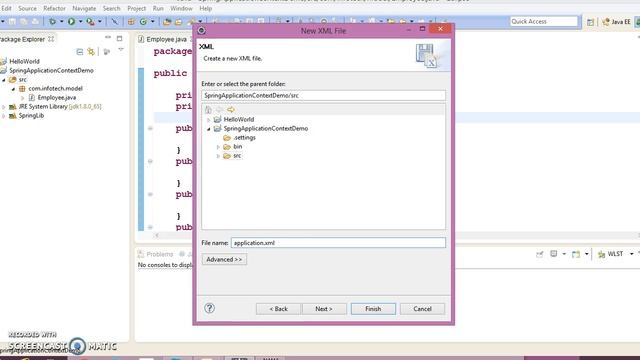640x360 pixels.
Task: Collapse SpringApplicationContextDemo in dialog tree
Action: point(209,129)
